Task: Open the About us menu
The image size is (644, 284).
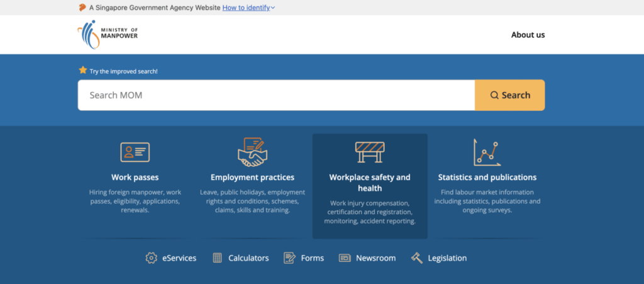Action: (x=528, y=35)
